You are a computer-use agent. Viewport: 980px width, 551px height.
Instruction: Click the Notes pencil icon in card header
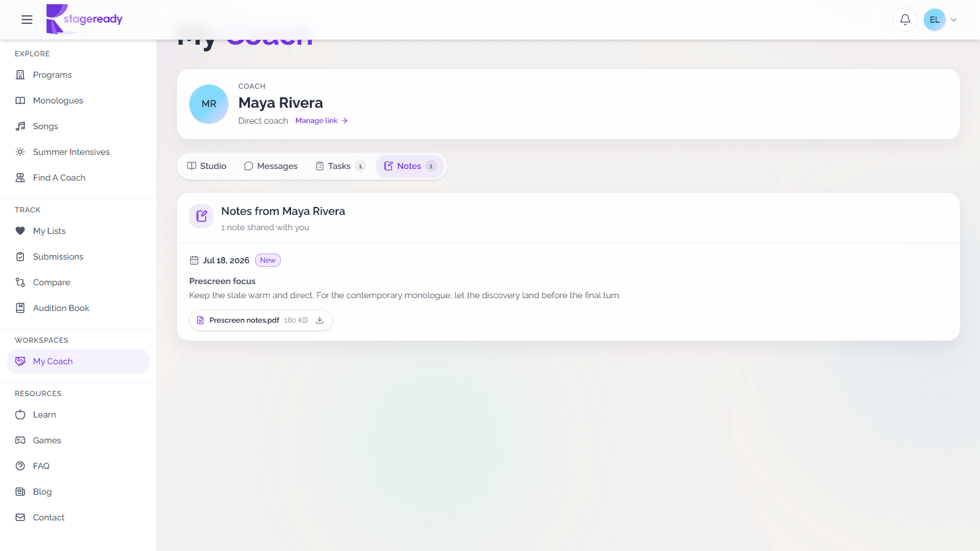(202, 216)
